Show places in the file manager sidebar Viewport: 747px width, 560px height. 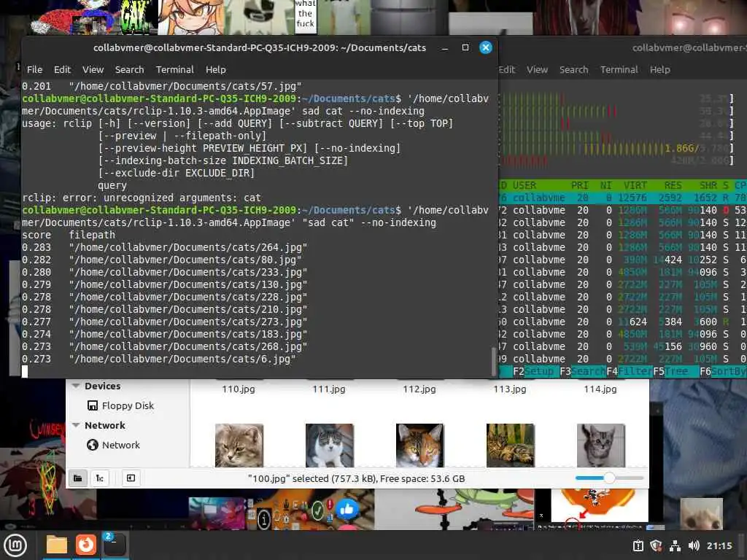pyautogui.click(x=77, y=478)
